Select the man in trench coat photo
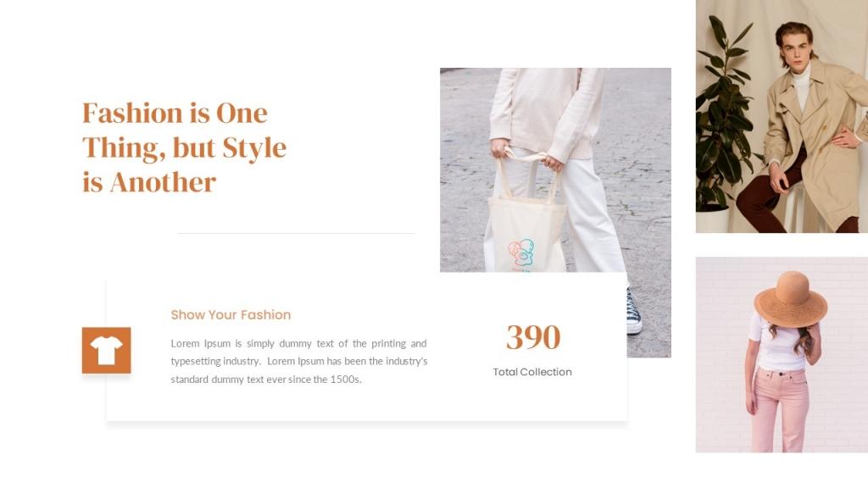The width and height of the screenshot is (868, 488). coord(782,116)
